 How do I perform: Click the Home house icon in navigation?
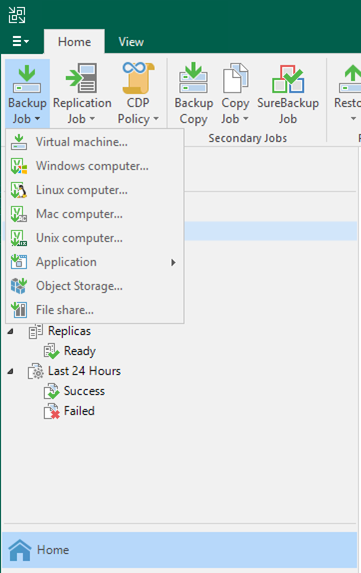(x=20, y=550)
